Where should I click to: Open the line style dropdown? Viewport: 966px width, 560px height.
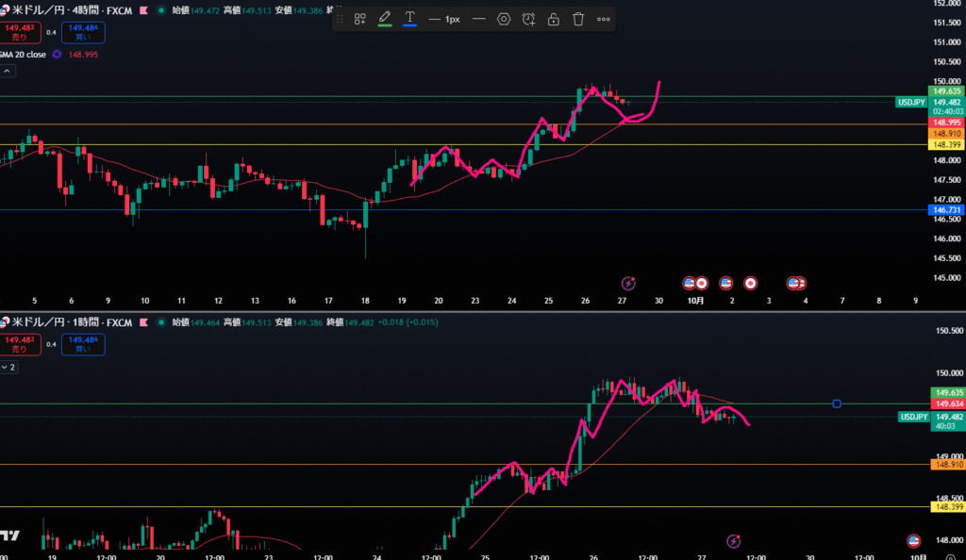[478, 19]
